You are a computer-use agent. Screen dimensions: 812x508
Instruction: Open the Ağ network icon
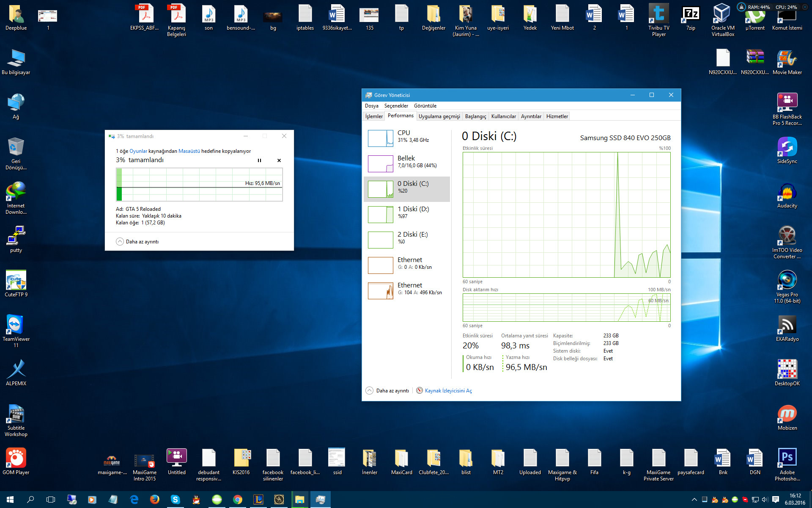(16, 107)
